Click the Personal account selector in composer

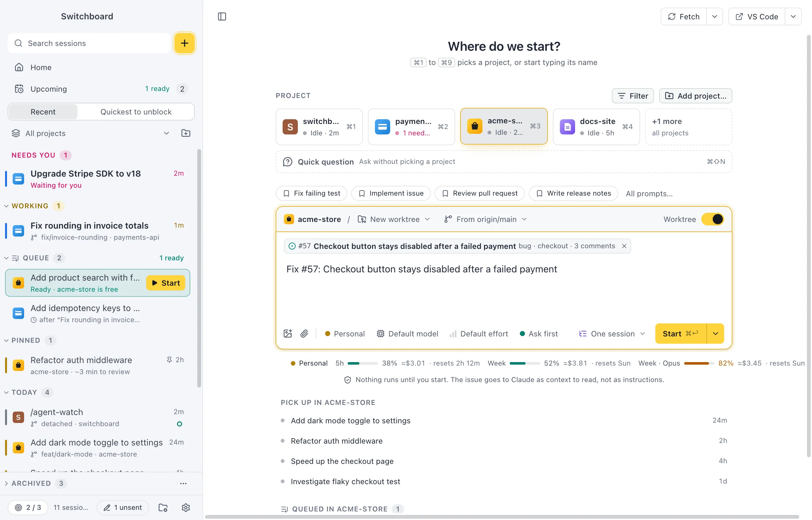[x=344, y=334]
